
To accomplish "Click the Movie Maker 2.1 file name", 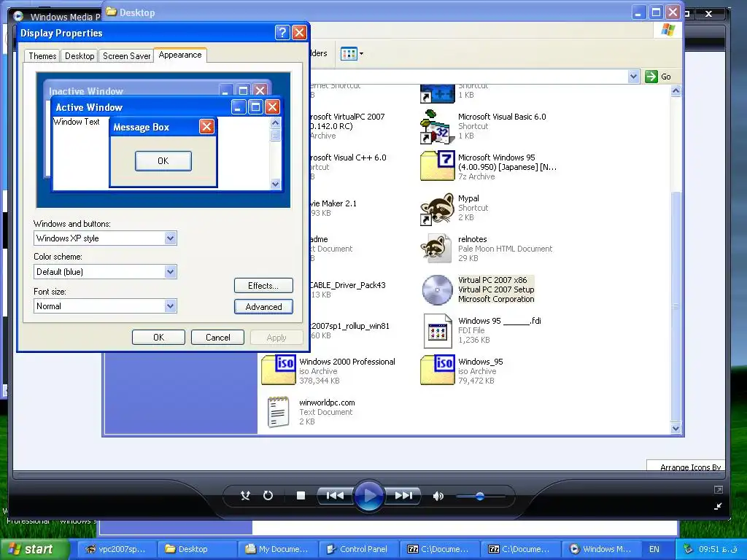I will [333, 203].
